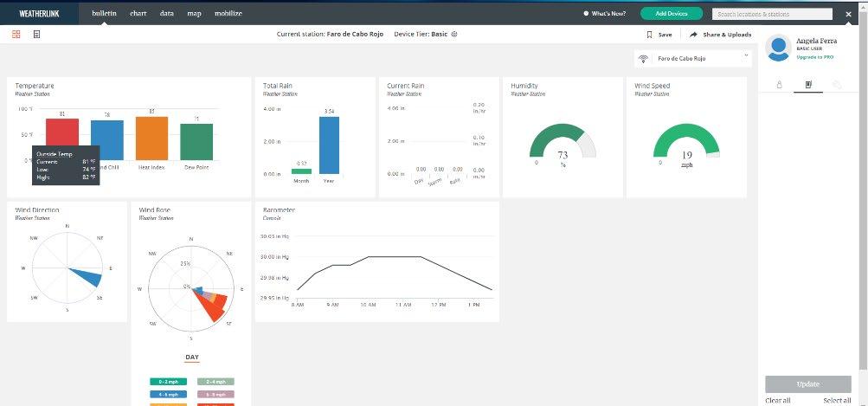Open the chart tab

pos(138,13)
